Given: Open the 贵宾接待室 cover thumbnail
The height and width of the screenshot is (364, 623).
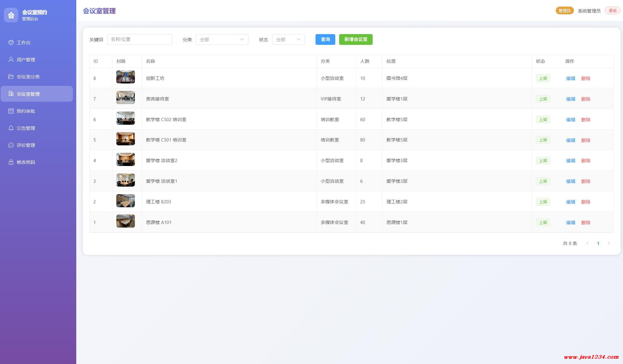Looking at the screenshot, I should (125, 98).
